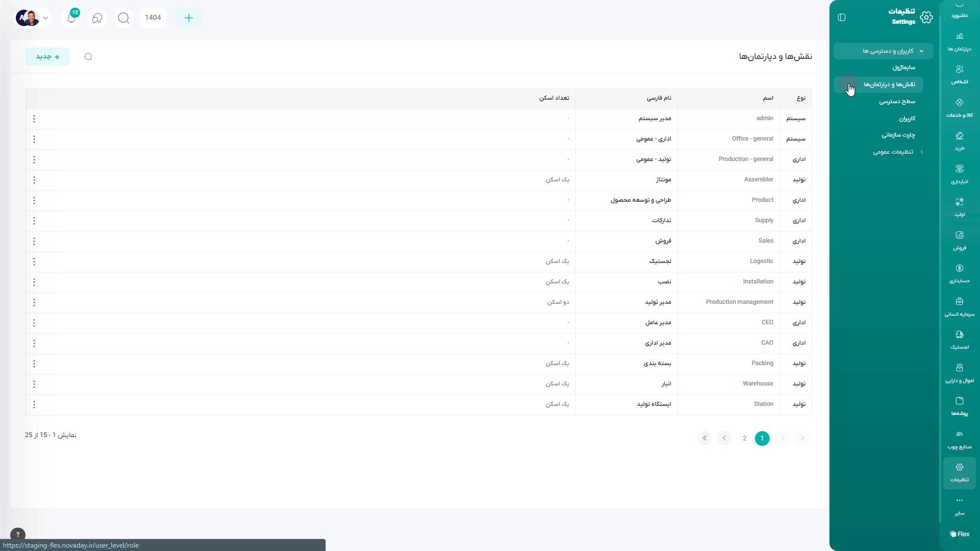Click the table search magnifier icon
Image resolution: width=980 pixels, height=551 pixels.
click(88, 57)
